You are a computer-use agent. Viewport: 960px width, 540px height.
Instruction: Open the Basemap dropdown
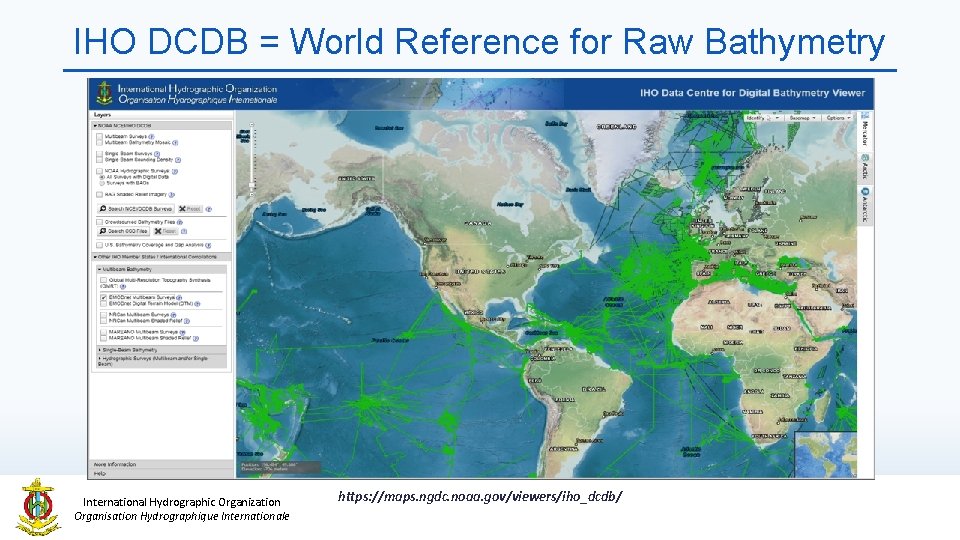tap(802, 118)
